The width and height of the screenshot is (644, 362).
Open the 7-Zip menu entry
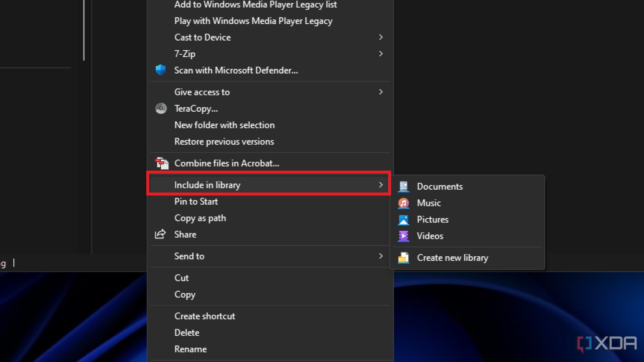tap(270, 54)
